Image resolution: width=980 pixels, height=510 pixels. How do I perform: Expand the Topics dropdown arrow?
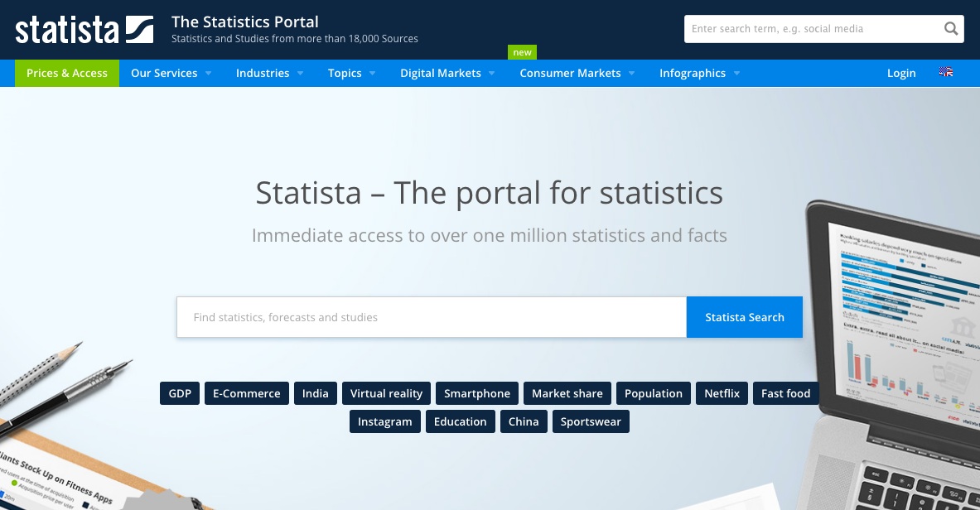373,73
